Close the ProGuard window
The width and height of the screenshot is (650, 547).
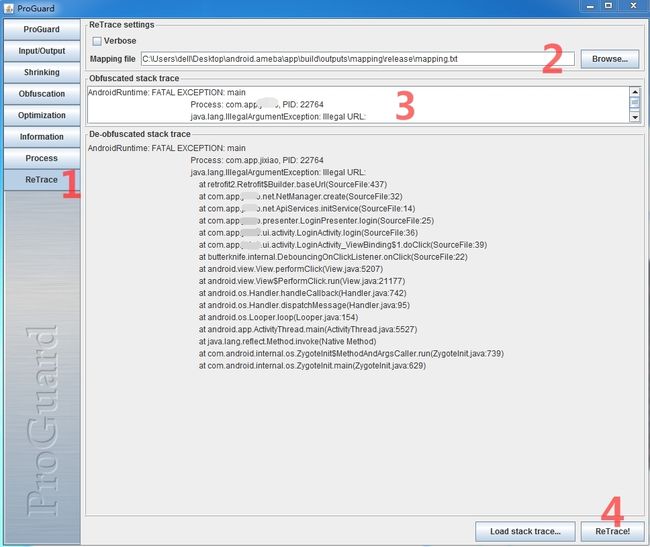click(633, 6)
